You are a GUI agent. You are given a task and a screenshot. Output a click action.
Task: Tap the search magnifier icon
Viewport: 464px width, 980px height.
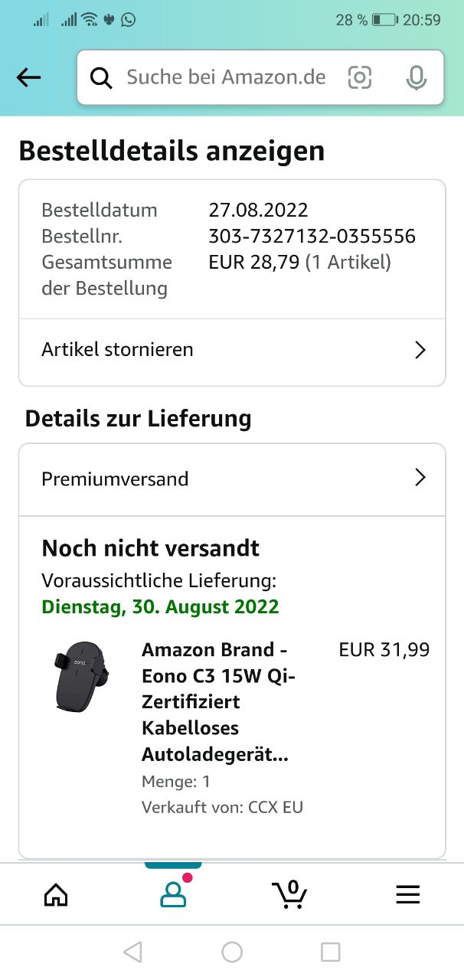point(101,77)
